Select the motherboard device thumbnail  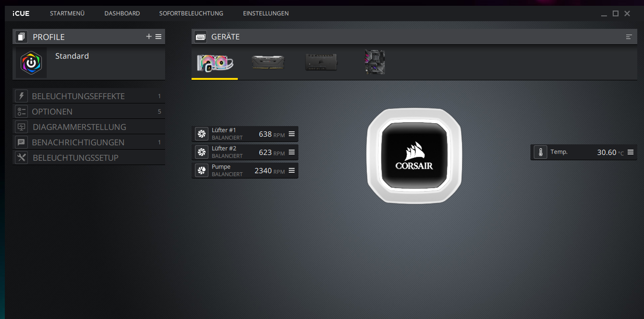(x=375, y=62)
